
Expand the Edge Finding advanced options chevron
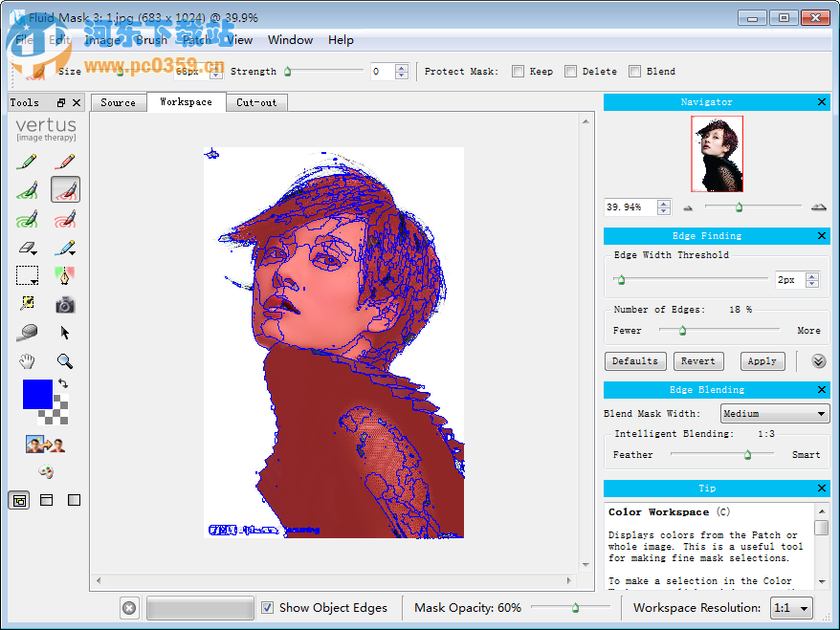(818, 361)
